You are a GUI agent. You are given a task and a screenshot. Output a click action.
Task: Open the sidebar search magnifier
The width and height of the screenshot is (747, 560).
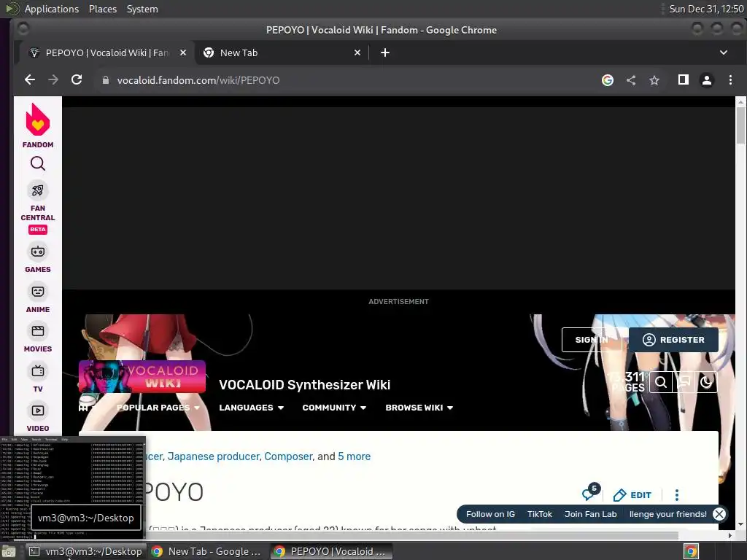[x=38, y=164]
